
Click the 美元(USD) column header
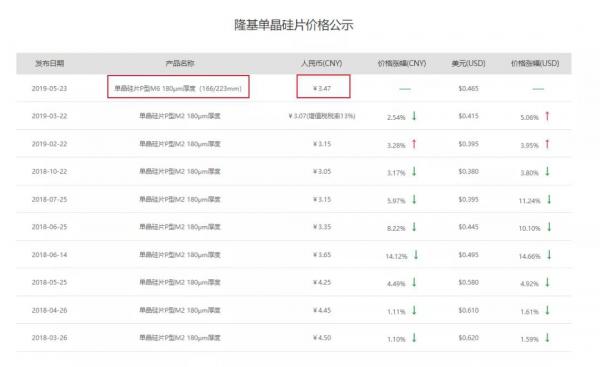pyautogui.click(x=468, y=63)
